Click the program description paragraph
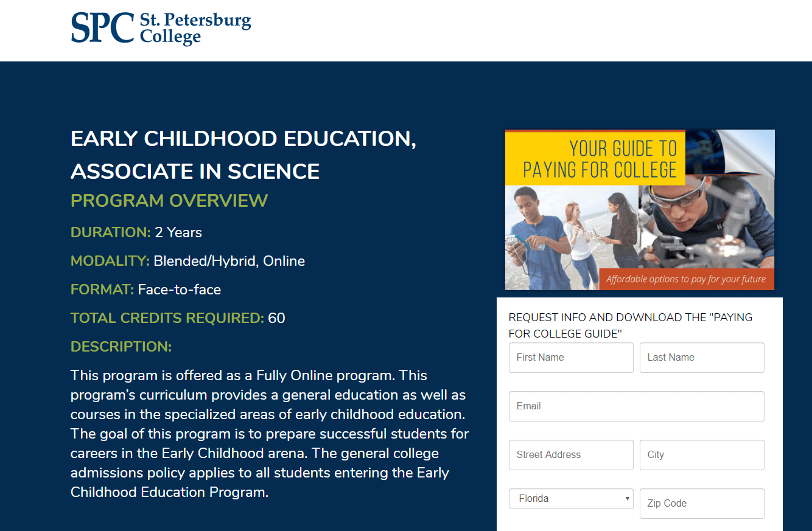 [270, 434]
